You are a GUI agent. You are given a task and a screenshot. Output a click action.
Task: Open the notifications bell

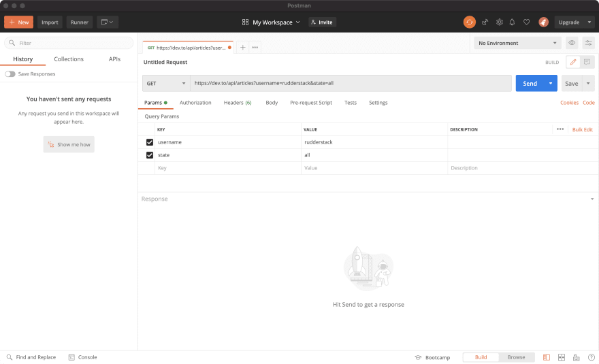point(513,22)
